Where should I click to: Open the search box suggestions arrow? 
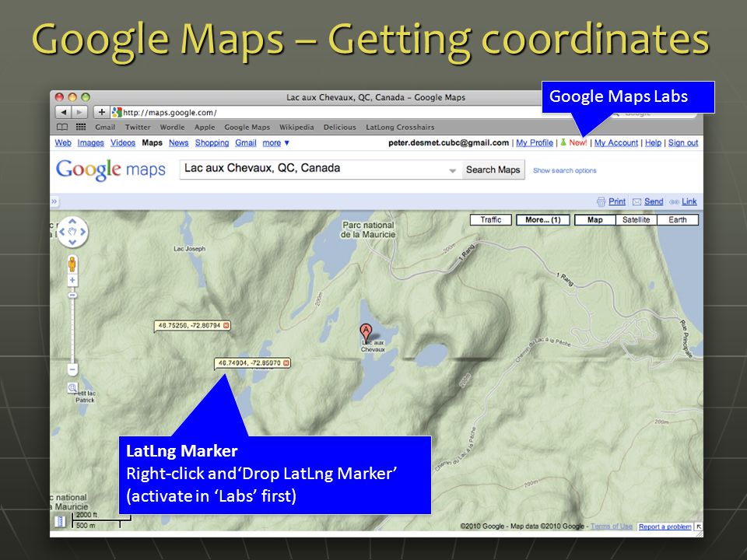click(x=453, y=170)
